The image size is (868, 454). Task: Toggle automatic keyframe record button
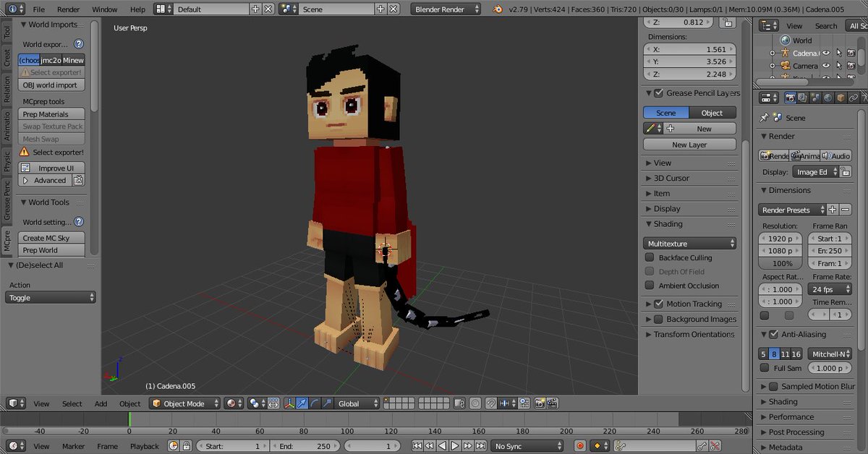[x=579, y=446]
